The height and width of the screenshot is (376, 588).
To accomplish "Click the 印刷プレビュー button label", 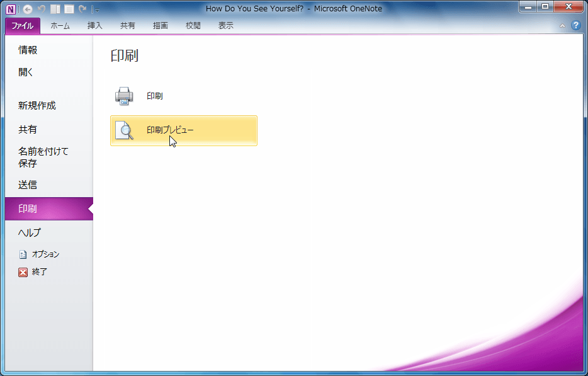I will pos(170,130).
